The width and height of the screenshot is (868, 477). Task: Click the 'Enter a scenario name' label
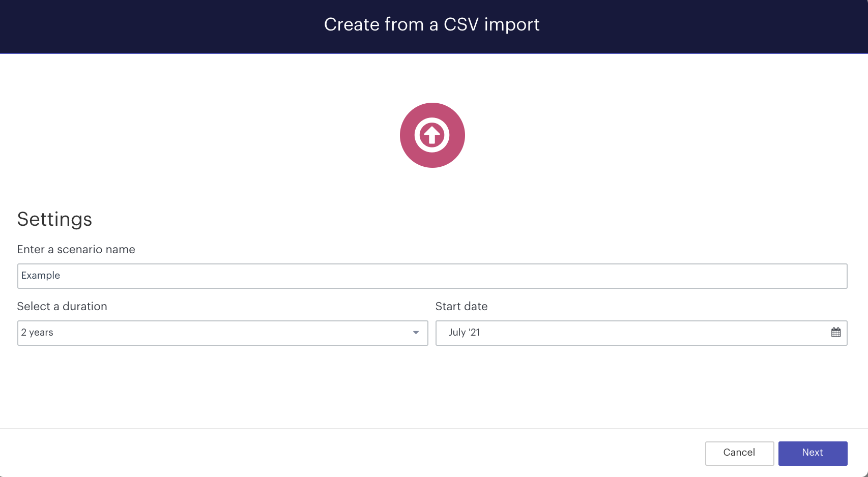click(x=76, y=250)
